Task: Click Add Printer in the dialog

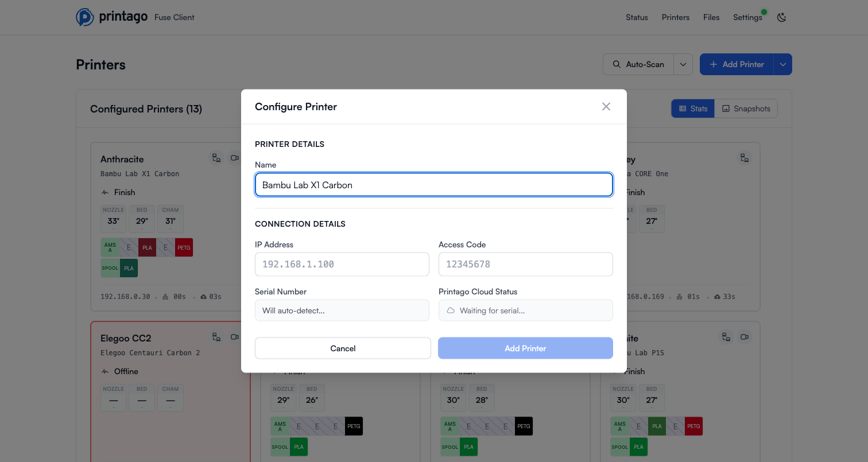Action: tap(525, 348)
